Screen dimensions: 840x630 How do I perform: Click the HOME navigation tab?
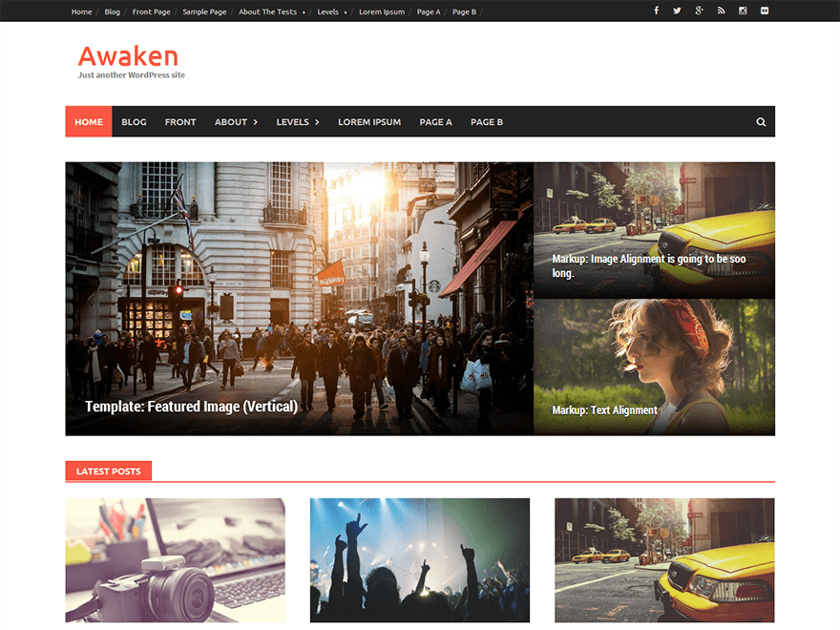pos(88,121)
